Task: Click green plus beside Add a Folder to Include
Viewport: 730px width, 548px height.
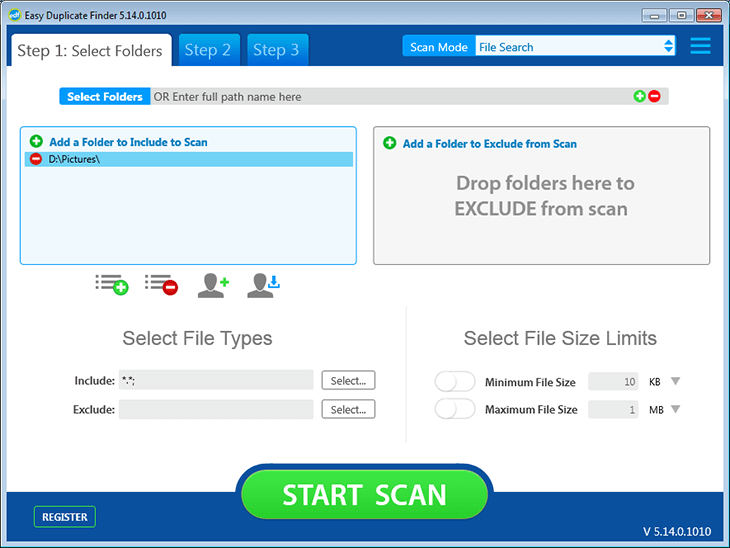Action: 36,141
